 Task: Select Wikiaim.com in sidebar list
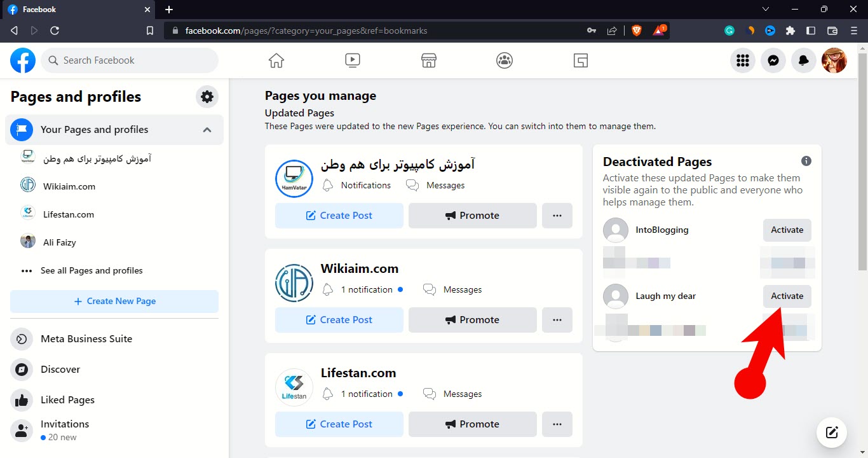coord(69,186)
